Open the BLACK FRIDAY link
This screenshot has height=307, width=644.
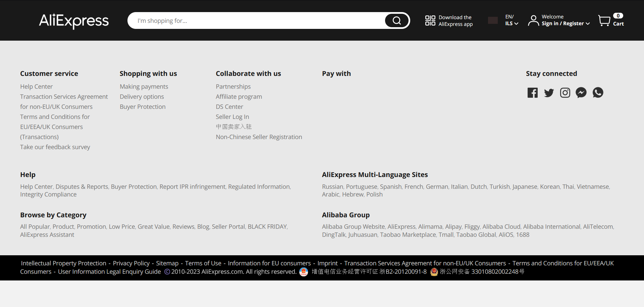(x=267, y=227)
